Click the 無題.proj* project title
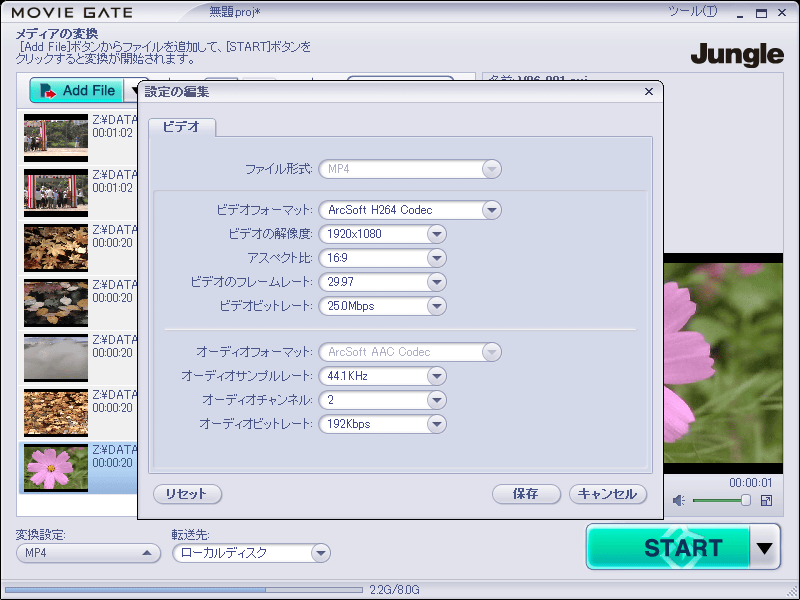 point(235,12)
